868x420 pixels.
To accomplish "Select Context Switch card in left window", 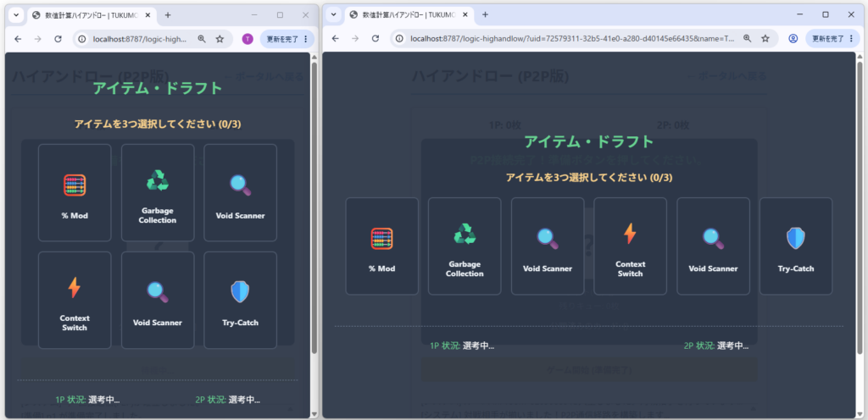I will point(75,300).
